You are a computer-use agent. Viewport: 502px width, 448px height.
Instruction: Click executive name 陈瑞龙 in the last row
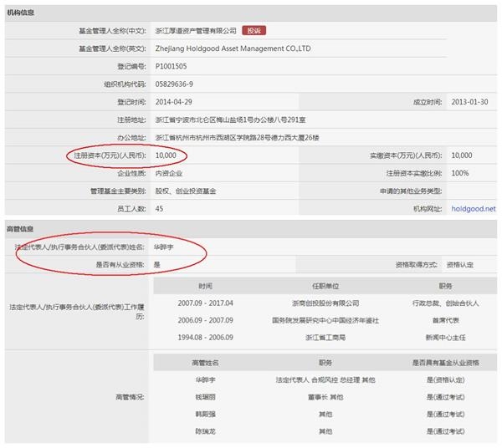click(x=205, y=433)
